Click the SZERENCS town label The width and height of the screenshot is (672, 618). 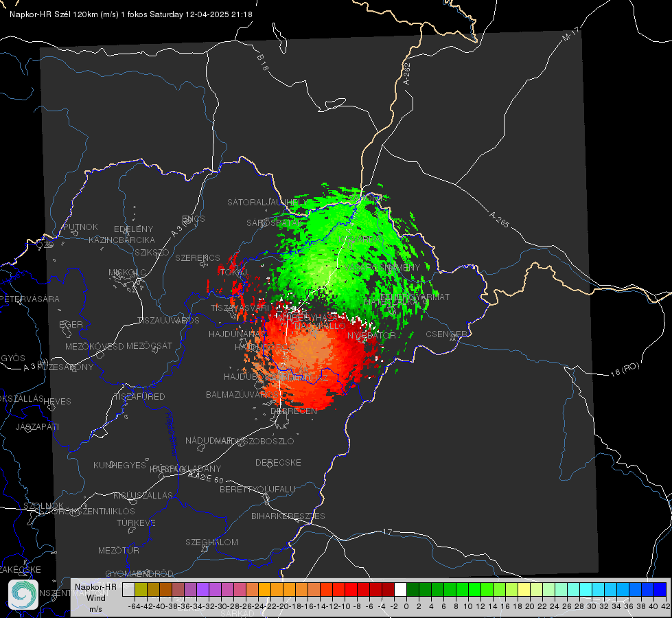point(198,258)
